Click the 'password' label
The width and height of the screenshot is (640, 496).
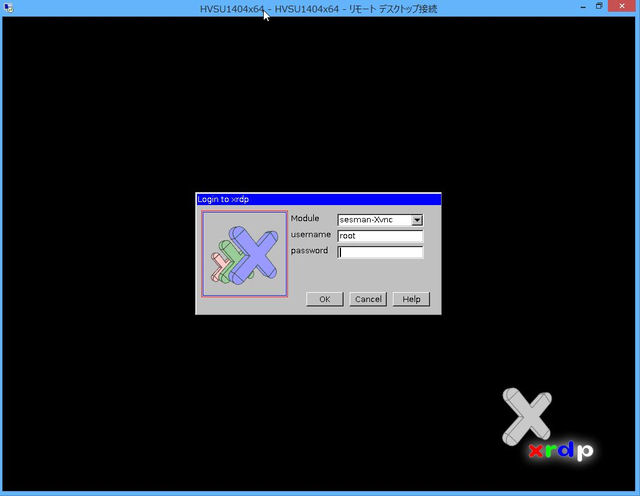309,251
